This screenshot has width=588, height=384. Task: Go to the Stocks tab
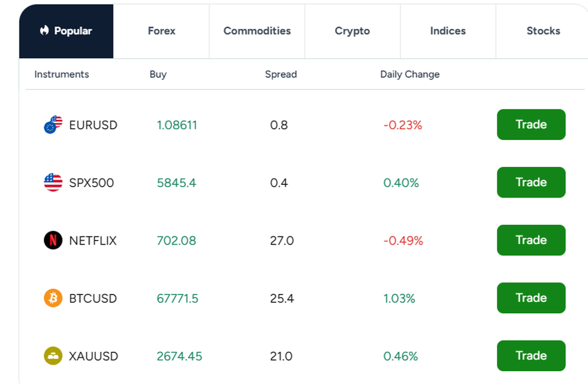[543, 31]
